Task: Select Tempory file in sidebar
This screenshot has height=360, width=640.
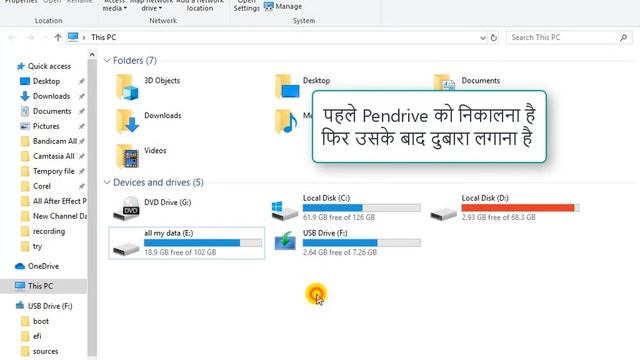Action: (53, 171)
